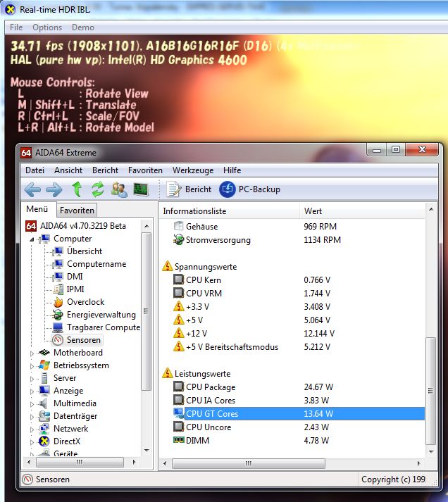Click the AIDA64 root node red icon
Viewport: 448px width, 502px height.
31,226
